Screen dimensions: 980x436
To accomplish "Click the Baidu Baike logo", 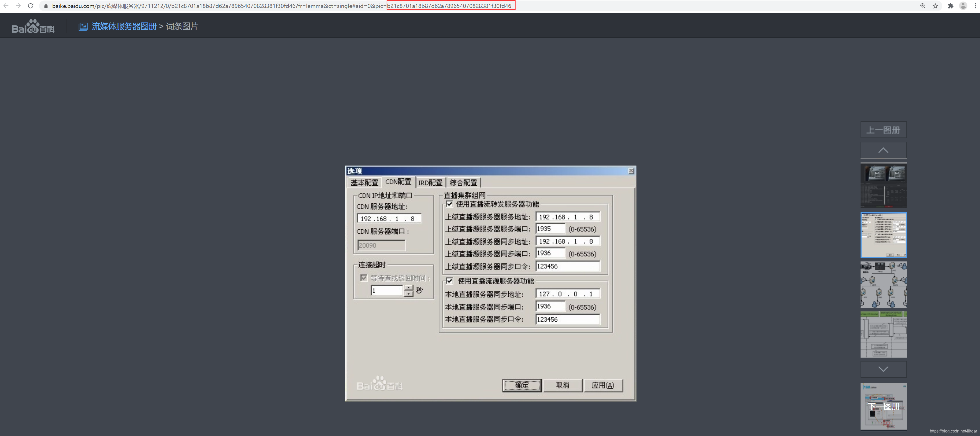I will [33, 26].
